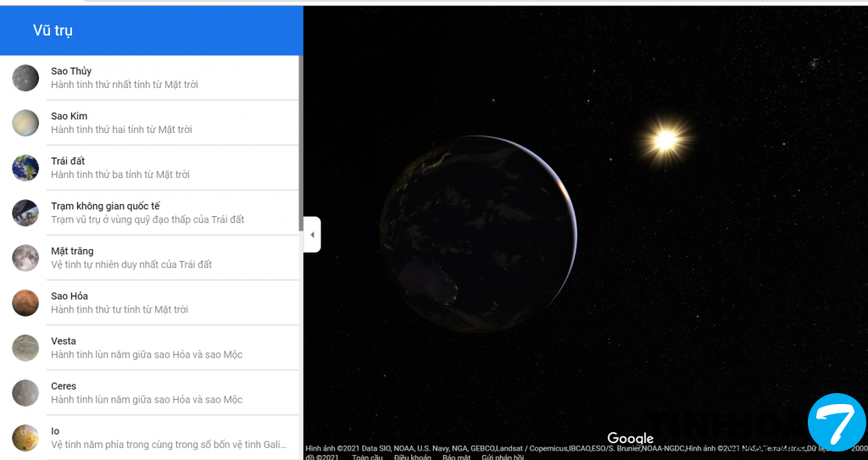Click the Điều khoản footer link
The height and width of the screenshot is (460, 868).
pos(413,457)
